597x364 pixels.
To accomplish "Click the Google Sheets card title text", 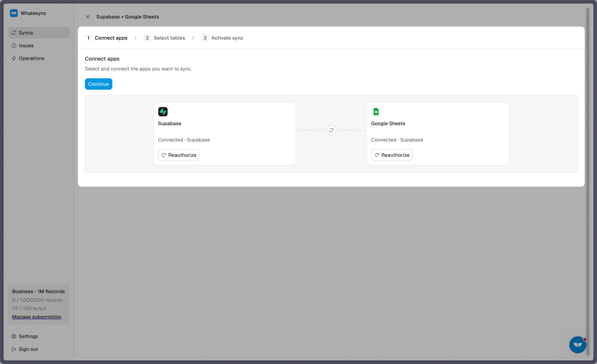I will coord(388,124).
